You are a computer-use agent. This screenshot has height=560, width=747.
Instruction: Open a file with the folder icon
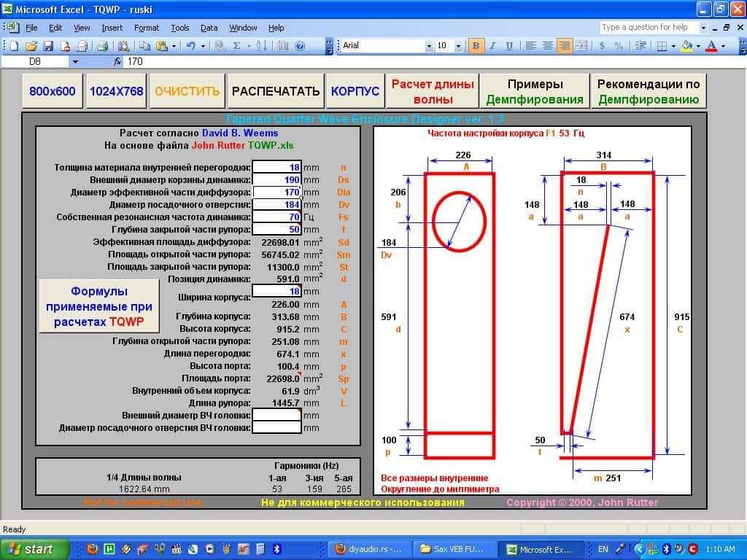[31, 46]
